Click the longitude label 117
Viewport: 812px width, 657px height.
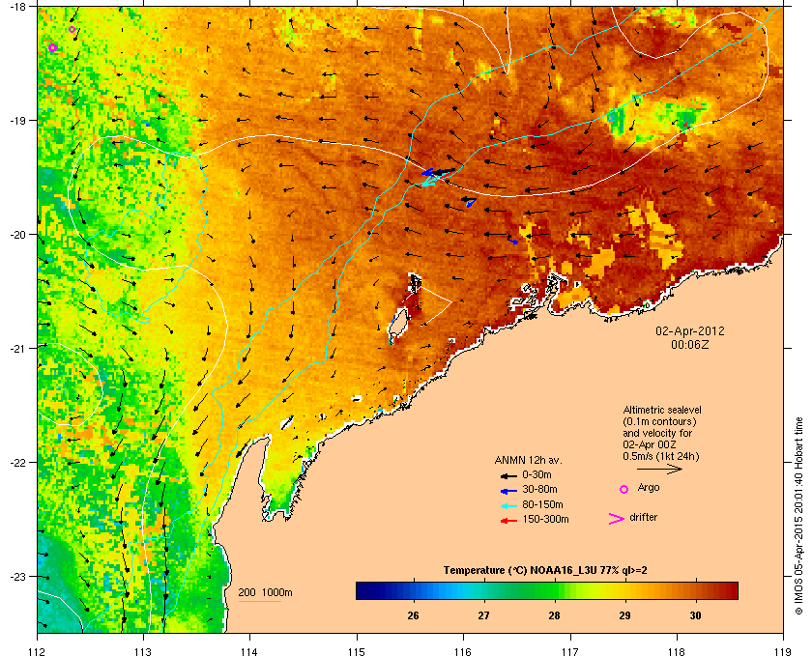pyautogui.click(x=570, y=651)
